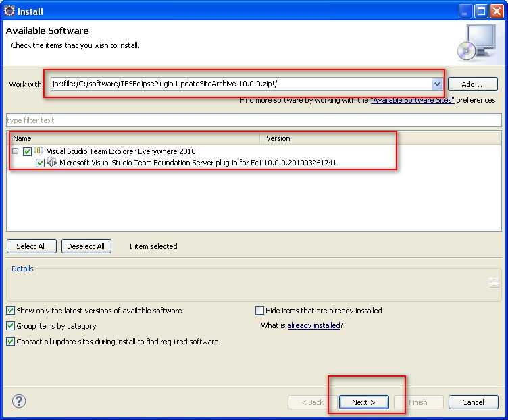The width and height of the screenshot is (508, 420).
Task: Open the Work with dropdown arrow
Action: [437, 84]
